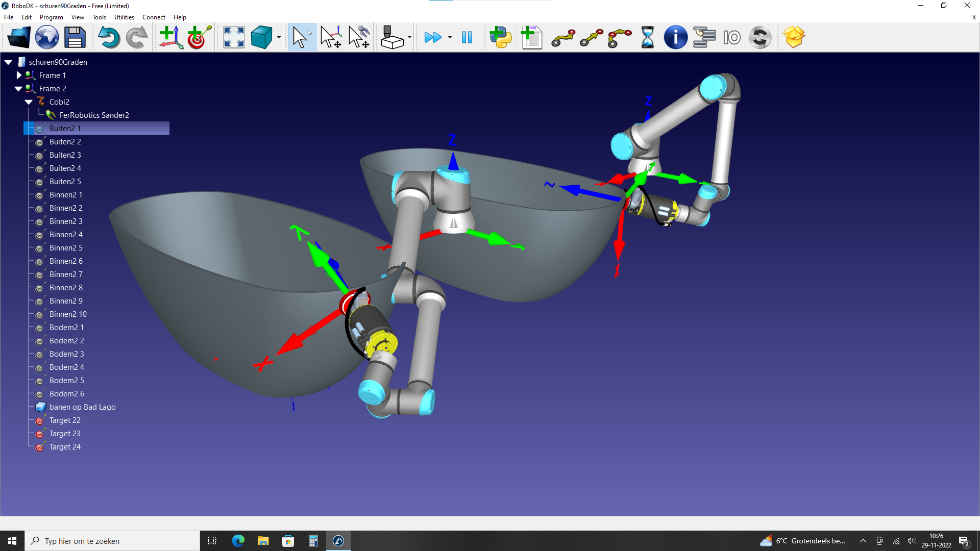The width and height of the screenshot is (980, 551).
Task: Toggle the Move reference frame tool
Action: [331, 37]
